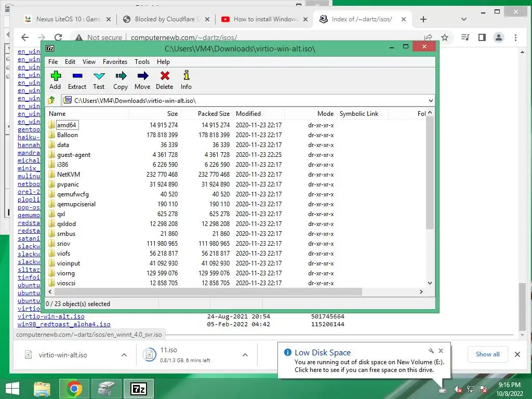Image resolution: width=532 pixels, height=399 pixels.
Task: Close the Index of /~dartz/isos/ tab
Action: coord(403,19)
